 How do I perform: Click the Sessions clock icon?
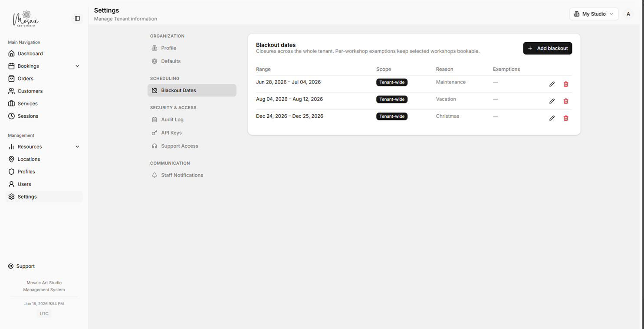point(11,116)
